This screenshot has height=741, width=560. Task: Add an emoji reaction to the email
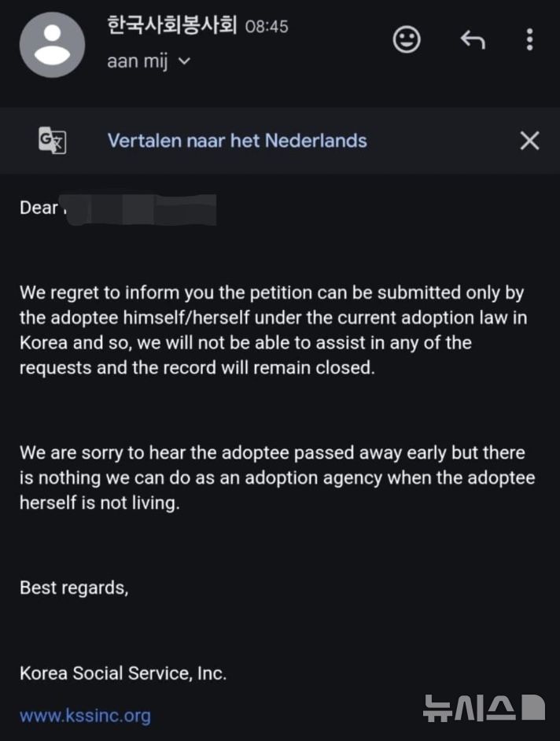click(407, 39)
